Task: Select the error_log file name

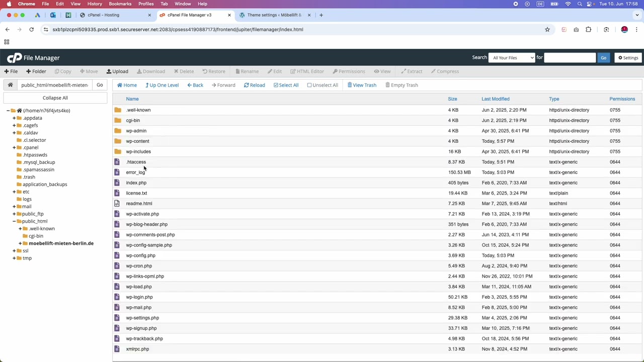Action: [135, 172]
